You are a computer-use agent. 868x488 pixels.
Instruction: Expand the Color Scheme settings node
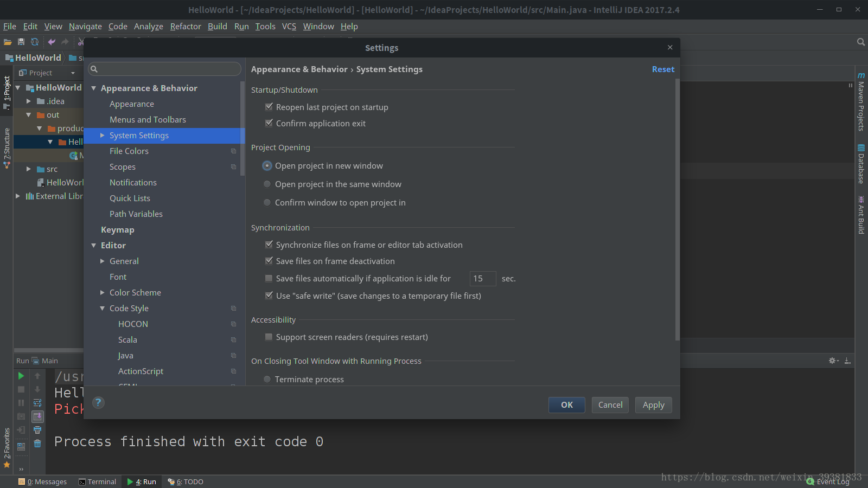[102, 293]
